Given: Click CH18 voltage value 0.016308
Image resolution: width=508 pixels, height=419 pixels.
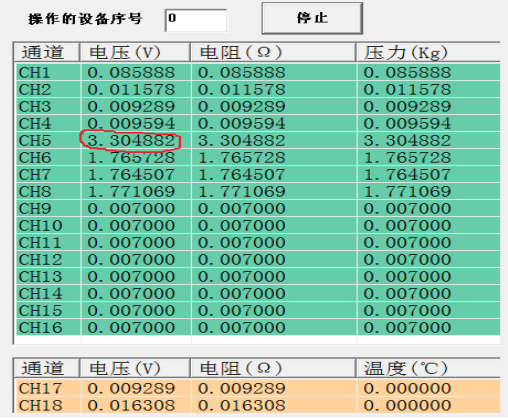Looking at the screenshot, I should pyautogui.click(x=131, y=405).
